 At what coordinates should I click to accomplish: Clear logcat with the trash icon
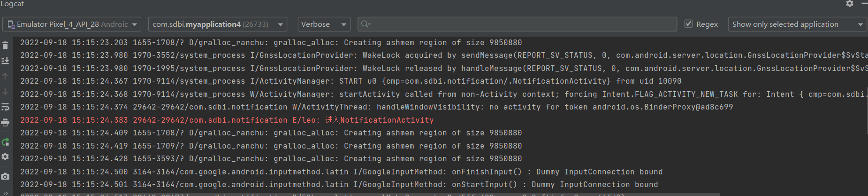pos(5,45)
